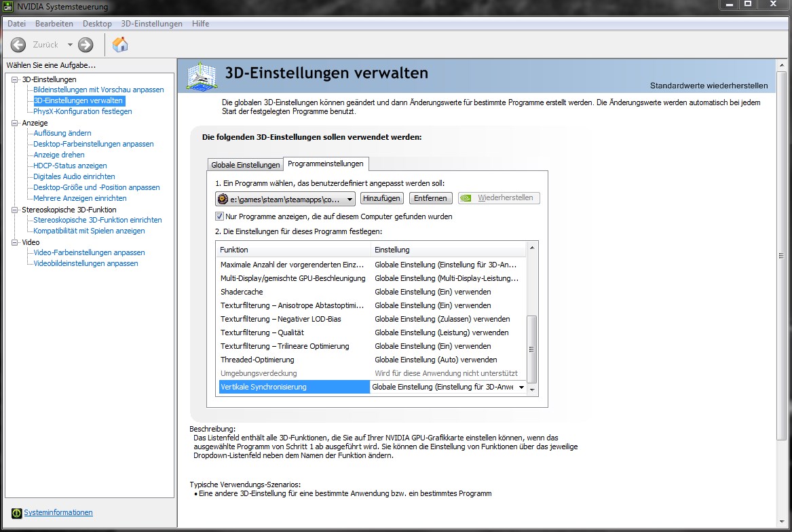This screenshot has width=792, height=532.
Task: Click the NVIDIA Systemsteuerung title bar icon
Action: pyautogui.click(x=8, y=7)
